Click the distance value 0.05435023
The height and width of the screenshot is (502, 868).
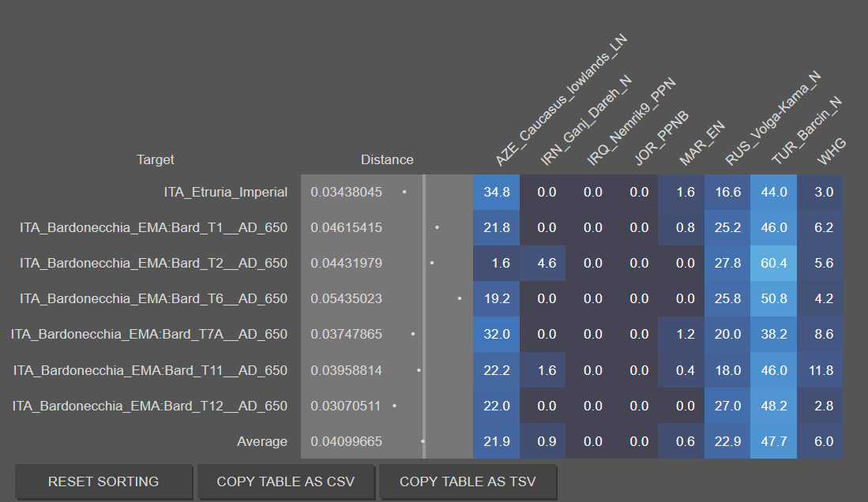tap(346, 298)
